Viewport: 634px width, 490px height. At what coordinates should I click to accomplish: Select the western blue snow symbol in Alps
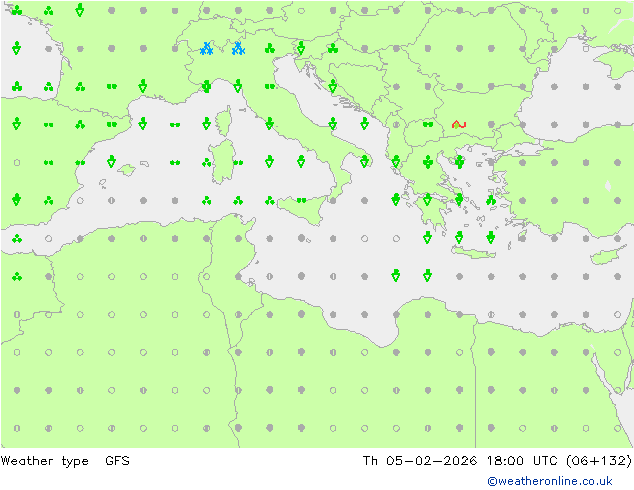click(x=207, y=49)
